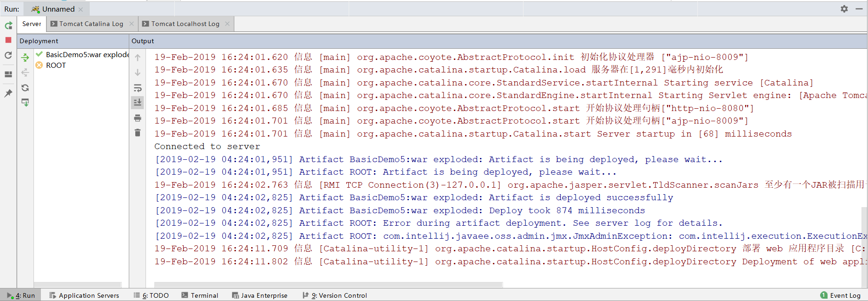Print the server output
The image size is (868, 301).
(x=138, y=118)
